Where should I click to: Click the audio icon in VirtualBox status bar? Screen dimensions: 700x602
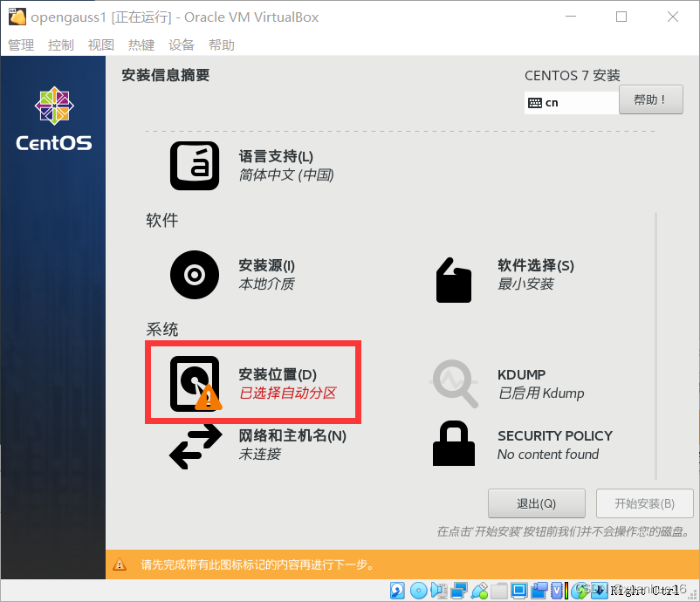[x=439, y=591]
